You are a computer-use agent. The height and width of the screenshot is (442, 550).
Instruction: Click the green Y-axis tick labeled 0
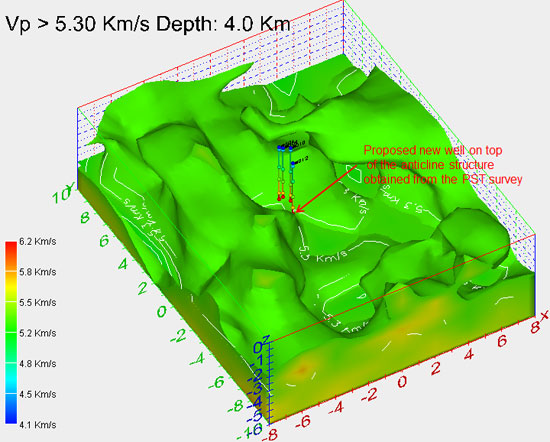coord(162,312)
